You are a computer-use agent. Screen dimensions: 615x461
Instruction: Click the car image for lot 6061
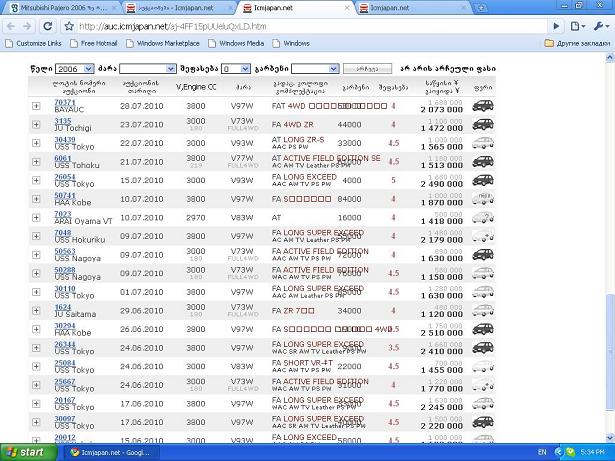tap(483, 162)
